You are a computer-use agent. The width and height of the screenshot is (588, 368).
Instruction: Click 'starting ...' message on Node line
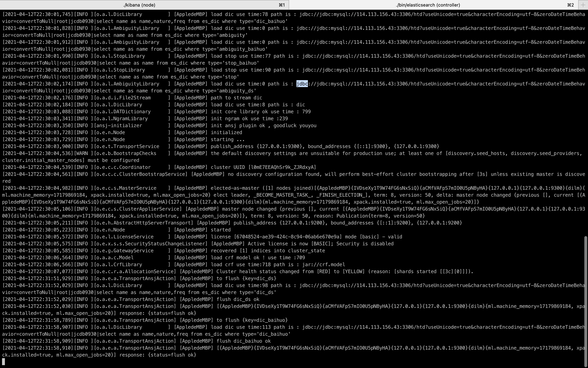coord(228,139)
